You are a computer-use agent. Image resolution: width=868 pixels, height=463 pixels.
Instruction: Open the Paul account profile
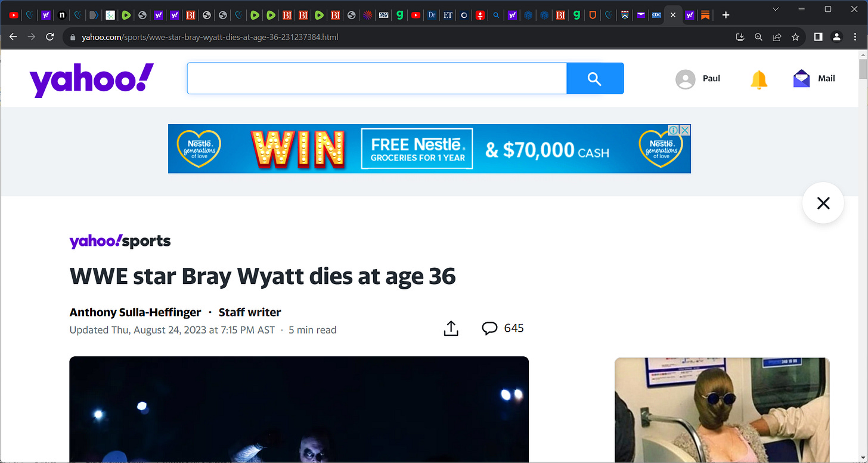(x=698, y=79)
